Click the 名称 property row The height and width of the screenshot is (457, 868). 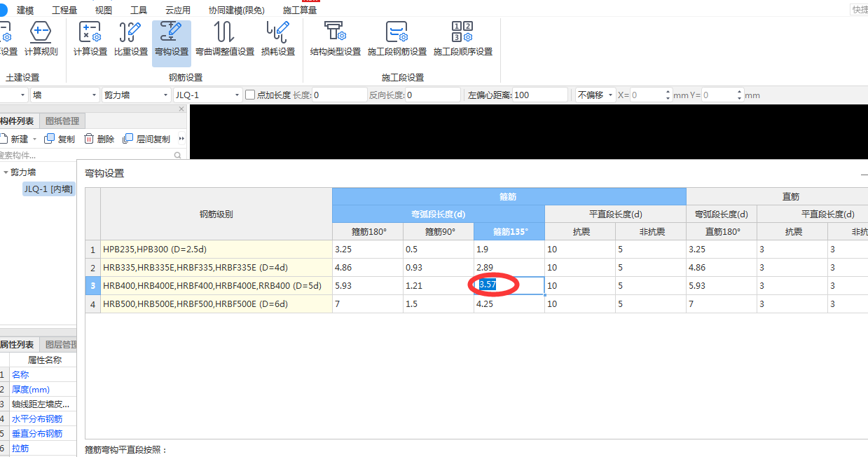[42, 374]
